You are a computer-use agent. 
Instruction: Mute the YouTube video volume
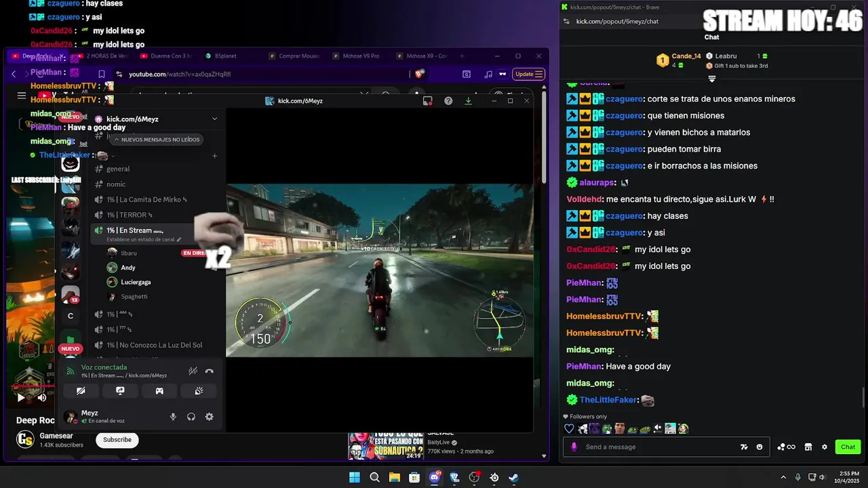tap(41, 397)
